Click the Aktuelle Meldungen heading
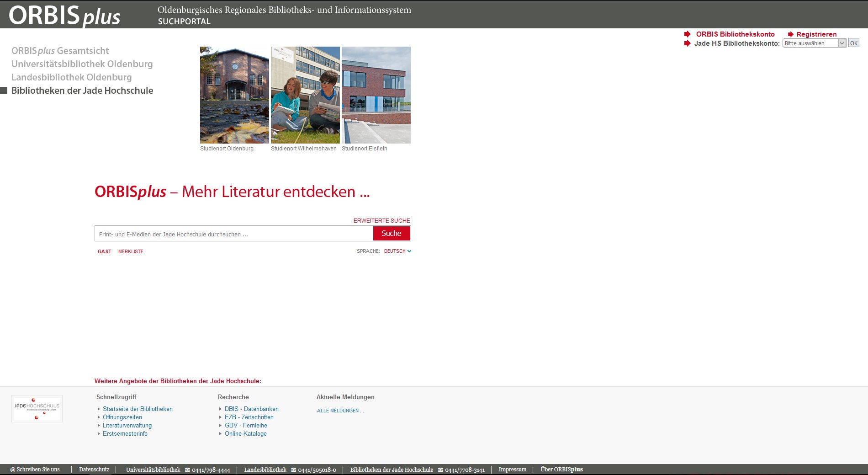This screenshot has height=475, width=868. coord(345,397)
